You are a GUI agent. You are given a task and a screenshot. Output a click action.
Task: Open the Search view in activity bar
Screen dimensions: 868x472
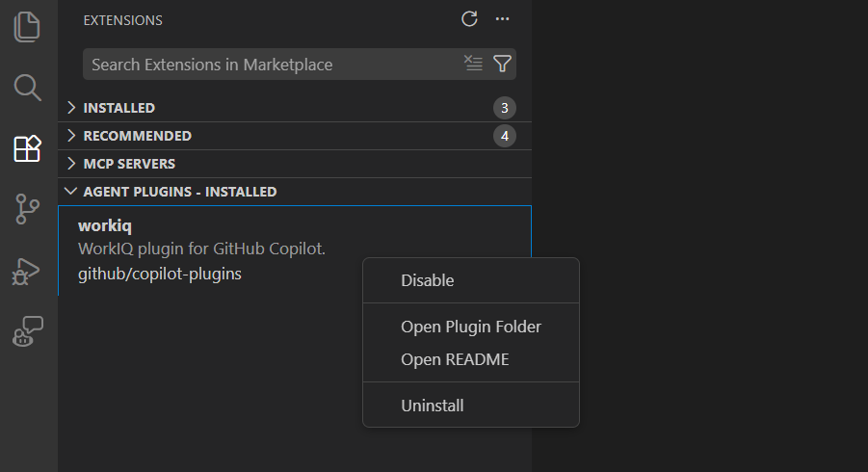pos(27,88)
